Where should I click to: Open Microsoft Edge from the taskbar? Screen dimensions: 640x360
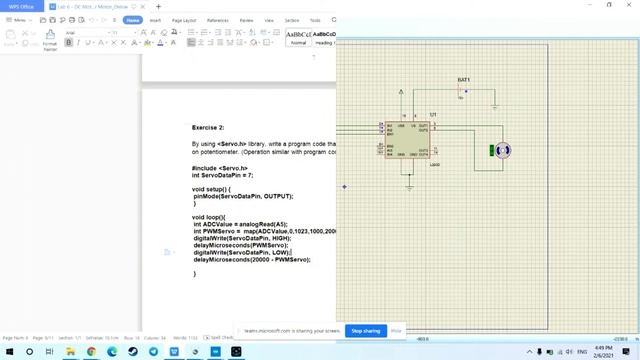(112, 351)
